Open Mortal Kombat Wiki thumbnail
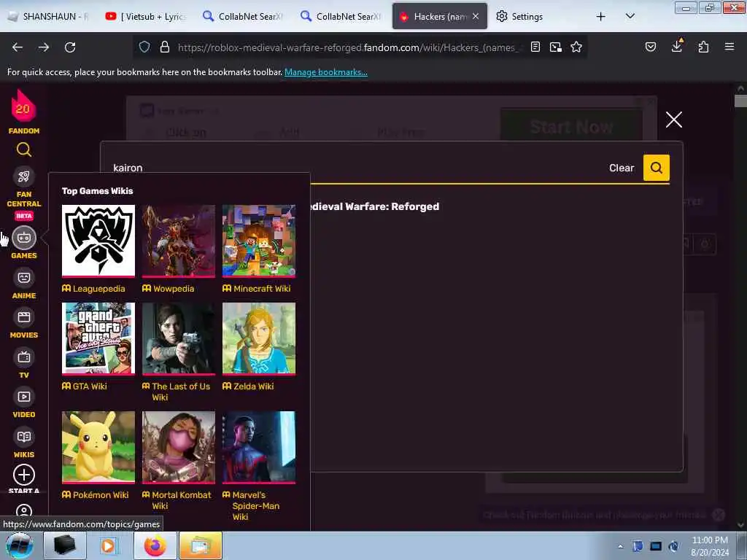Viewport: 747px width, 560px height. [x=178, y=447]
